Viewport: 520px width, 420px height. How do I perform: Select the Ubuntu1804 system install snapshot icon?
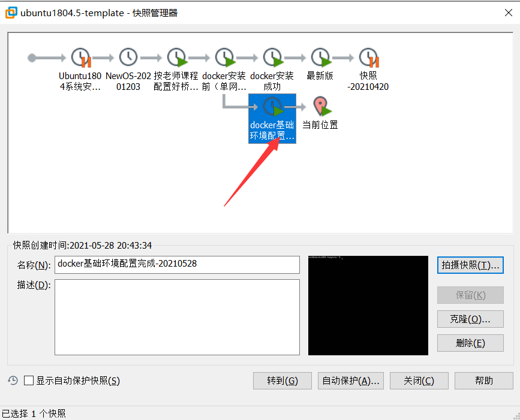tap(80, 58)
